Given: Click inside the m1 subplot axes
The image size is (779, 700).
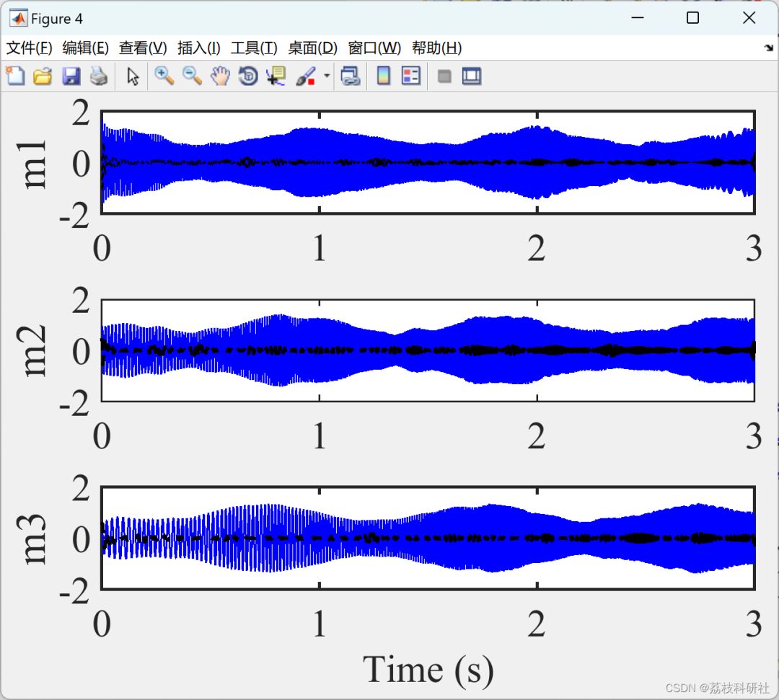Looking at the screenshot, I should [428, 162].
